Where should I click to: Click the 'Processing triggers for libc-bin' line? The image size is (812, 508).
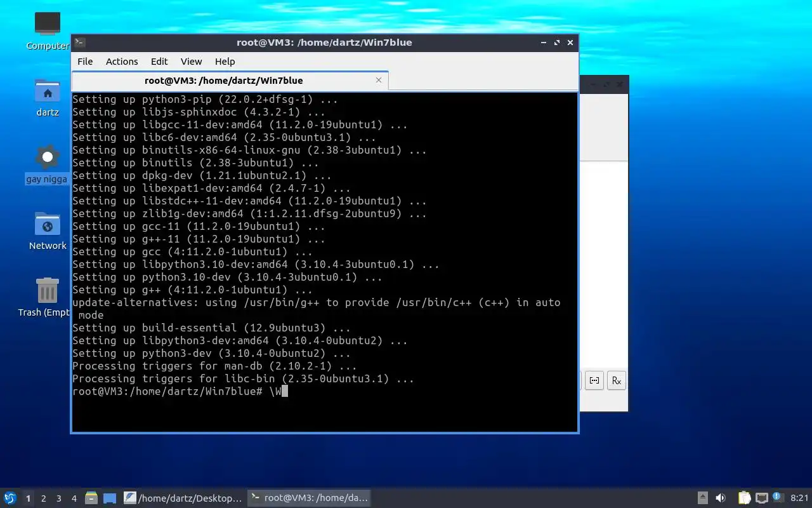tap(243, 378)
